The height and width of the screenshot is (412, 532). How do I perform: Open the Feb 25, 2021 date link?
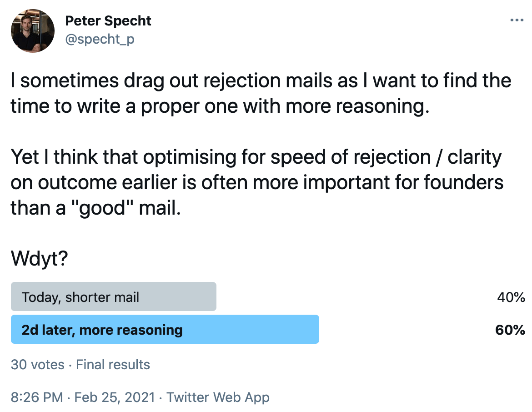tap(114, 397)
